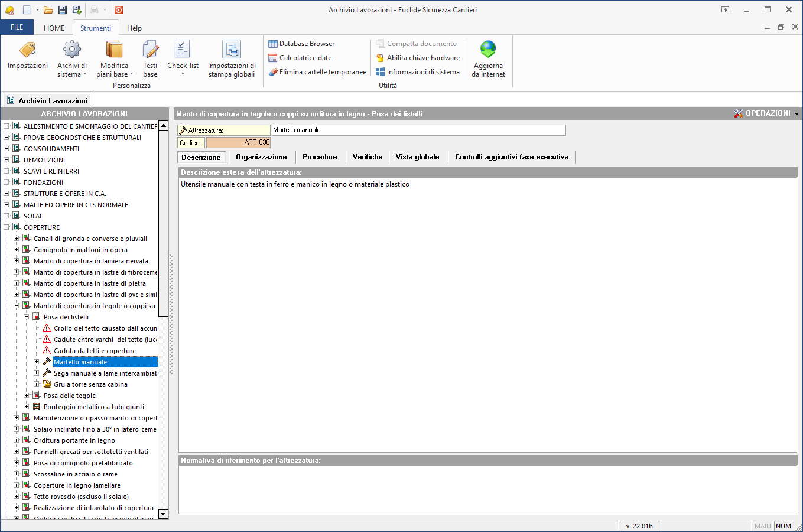Screen dimensions: 803x532
Task: Click Elimina cartelle temporanee
Action: coord(317,72)
